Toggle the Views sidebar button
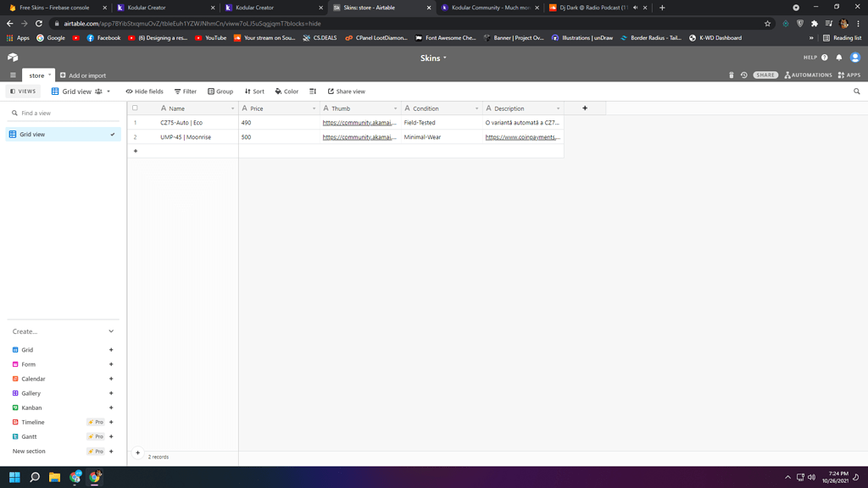The width and height of the screenshot is (868, 488). click(23, 91)
